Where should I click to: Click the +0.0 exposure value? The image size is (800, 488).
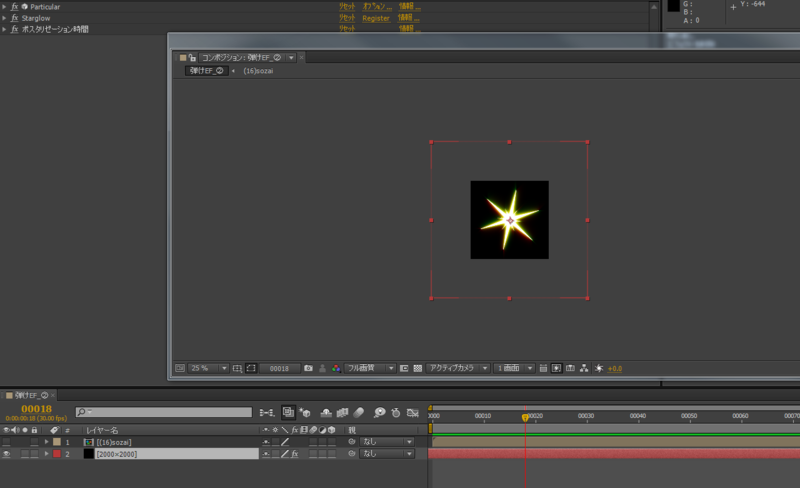(x=615, y=369)
